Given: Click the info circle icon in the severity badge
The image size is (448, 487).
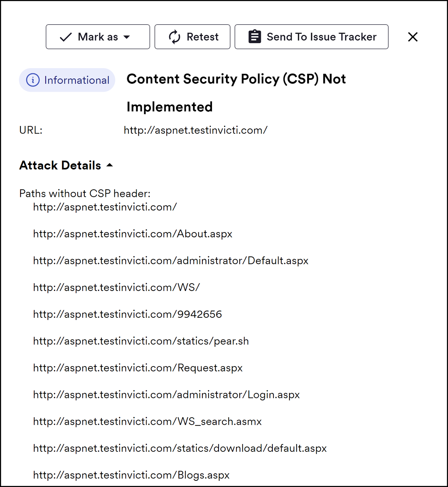Looking at the screenshot, I should (33, 80).
